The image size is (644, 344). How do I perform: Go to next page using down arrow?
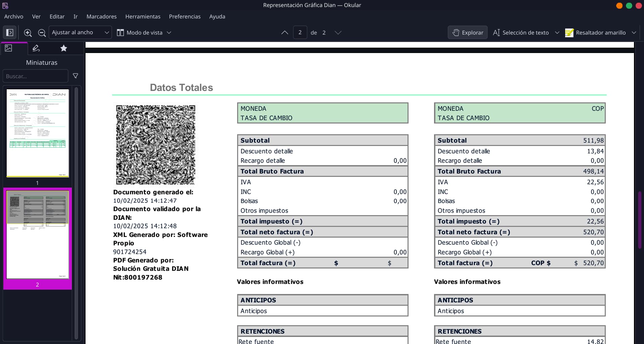click(338, 33)
